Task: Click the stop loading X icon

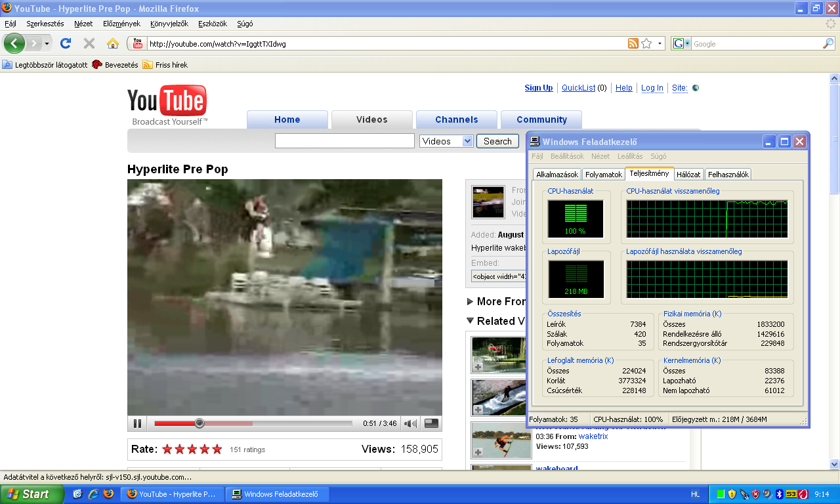Action: [x=89, y=44]
